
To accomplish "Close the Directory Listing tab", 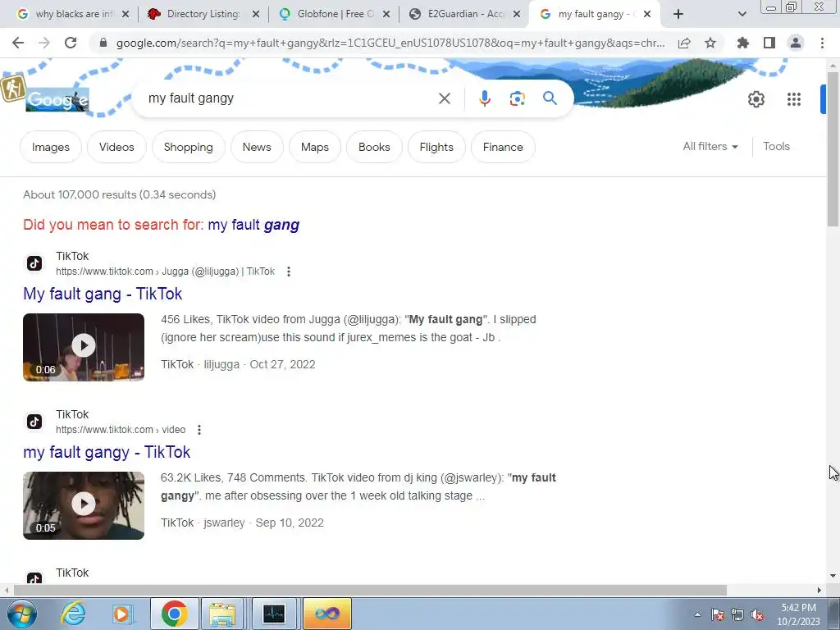I will click(256, 15).
